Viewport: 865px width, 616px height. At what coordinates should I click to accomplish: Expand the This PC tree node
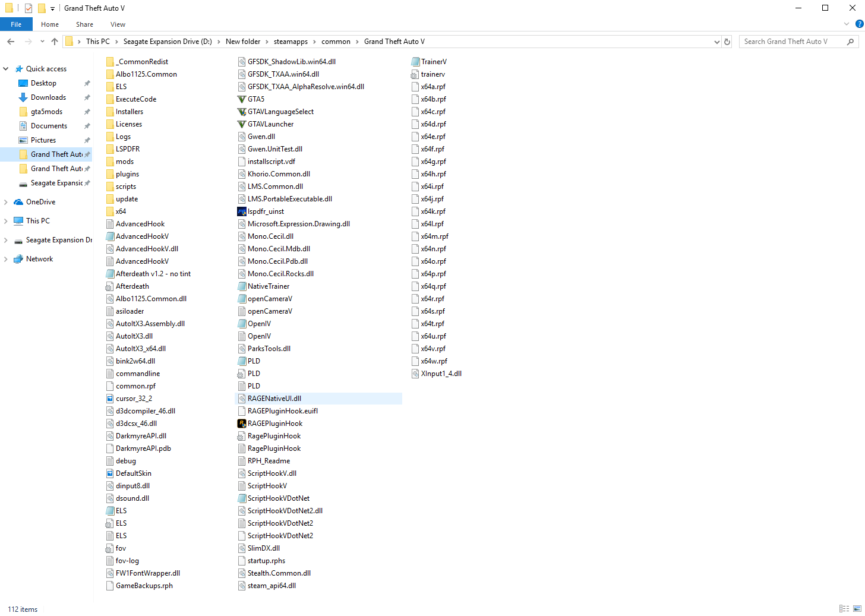pos(6,221)
